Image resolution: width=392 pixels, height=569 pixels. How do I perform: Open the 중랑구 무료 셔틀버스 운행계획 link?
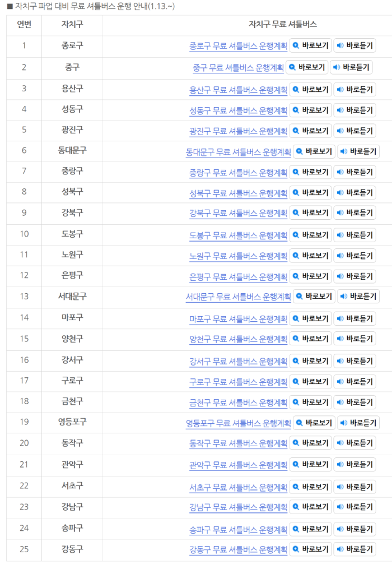pyautogui.click(x=238, y=172)
